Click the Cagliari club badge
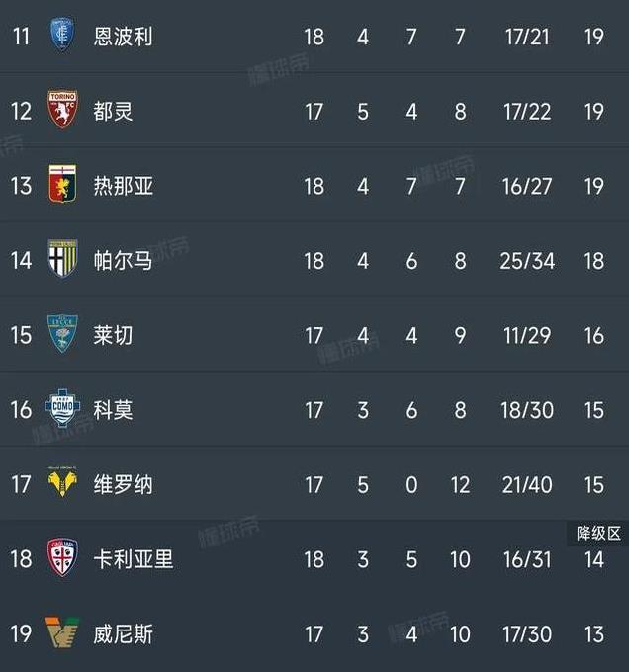Image resolution: width=629 pixels, height=672 pixels. click(x=62, y=557)
